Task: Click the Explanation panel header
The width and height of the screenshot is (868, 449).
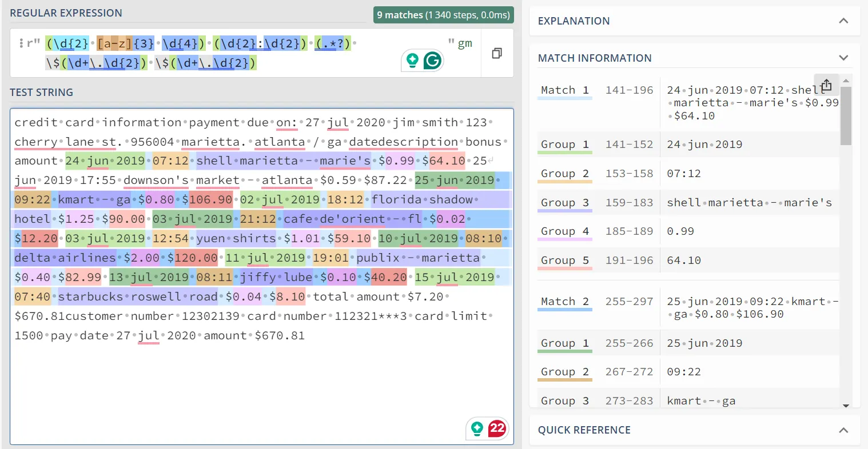Action: pyautogui.click(x=695, y=21)
